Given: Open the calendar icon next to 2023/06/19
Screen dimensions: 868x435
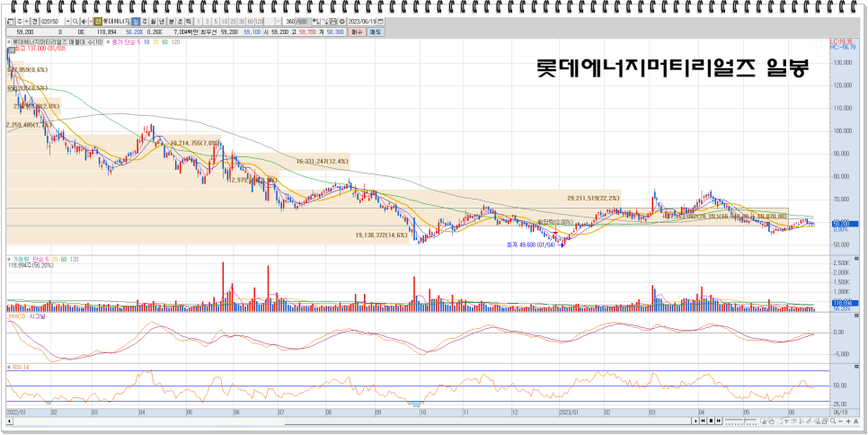Looking at the screenshot, I should tap(380, 21).
